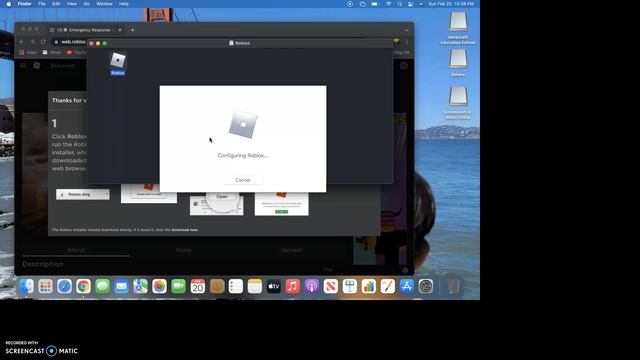
Task: Switch to the About tab on the Roblox page
Action: click(x=76, y=250)
